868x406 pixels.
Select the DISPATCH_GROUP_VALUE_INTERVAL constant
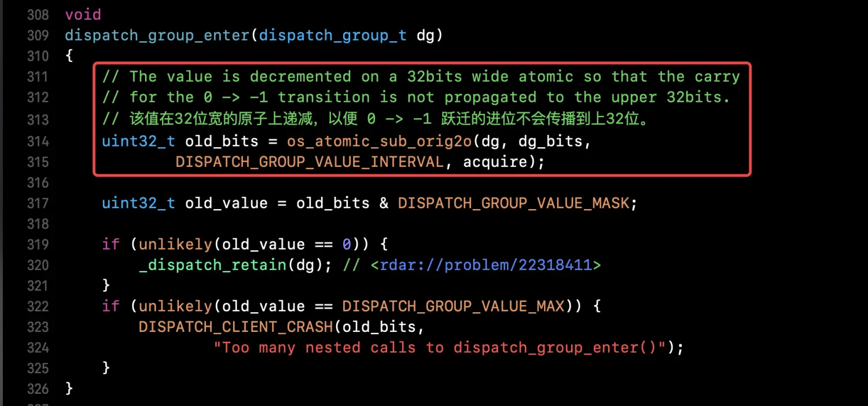[x=310, y=162]
